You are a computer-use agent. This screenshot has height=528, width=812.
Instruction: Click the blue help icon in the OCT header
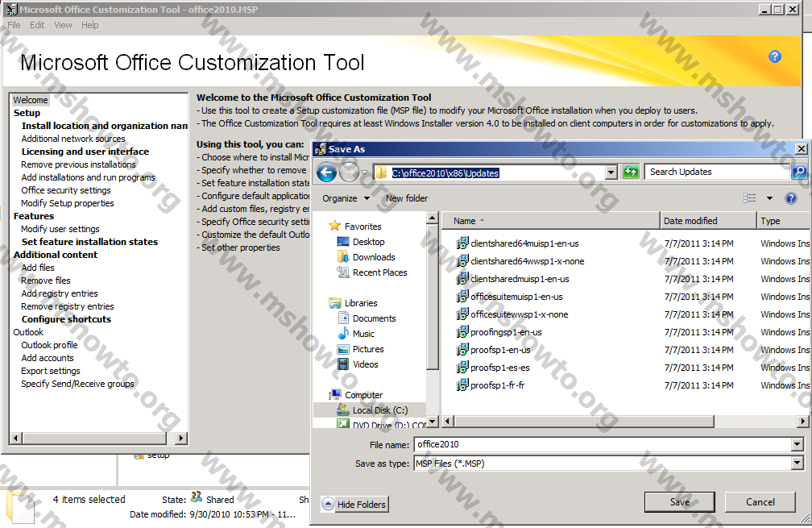point(775,56)
